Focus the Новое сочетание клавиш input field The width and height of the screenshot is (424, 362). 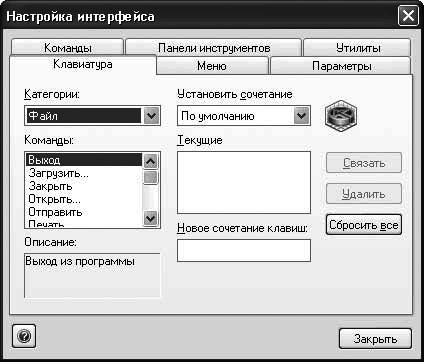(x=244, y=250)
